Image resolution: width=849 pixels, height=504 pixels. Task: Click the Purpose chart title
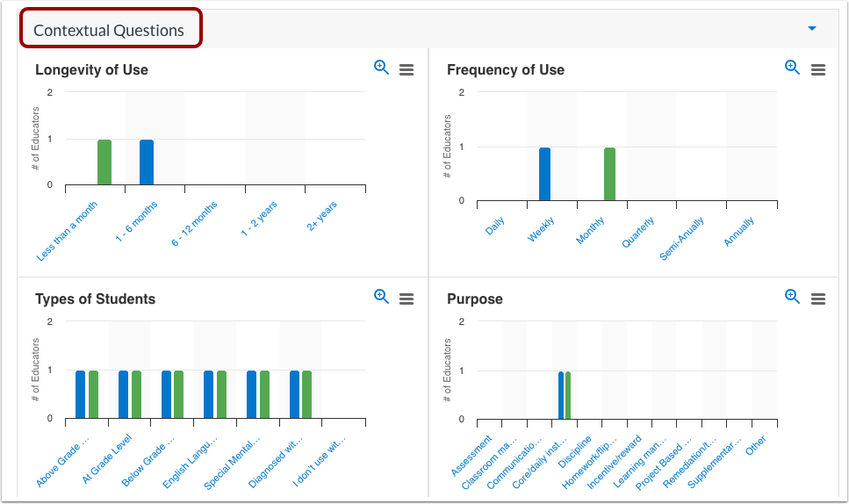[475, 299]
